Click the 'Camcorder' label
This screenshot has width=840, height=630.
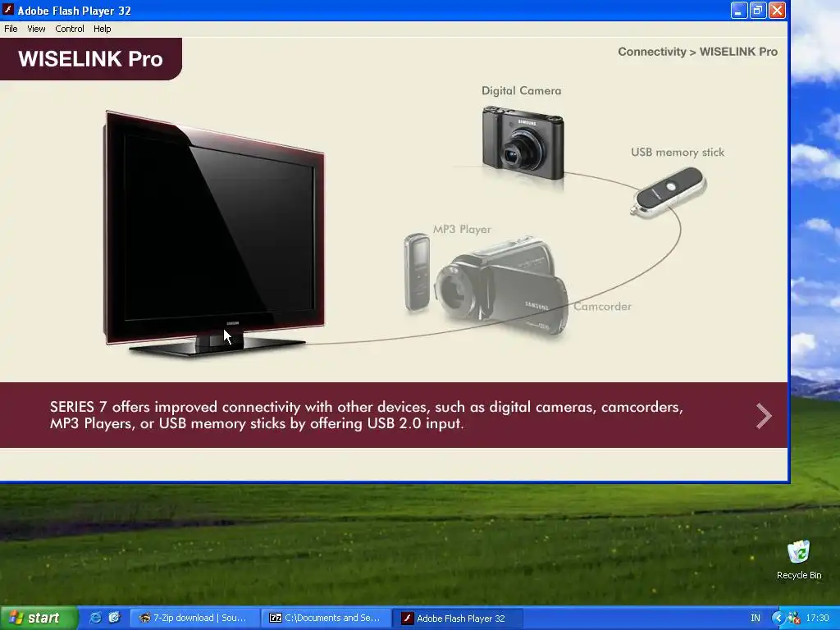point(602,307)
